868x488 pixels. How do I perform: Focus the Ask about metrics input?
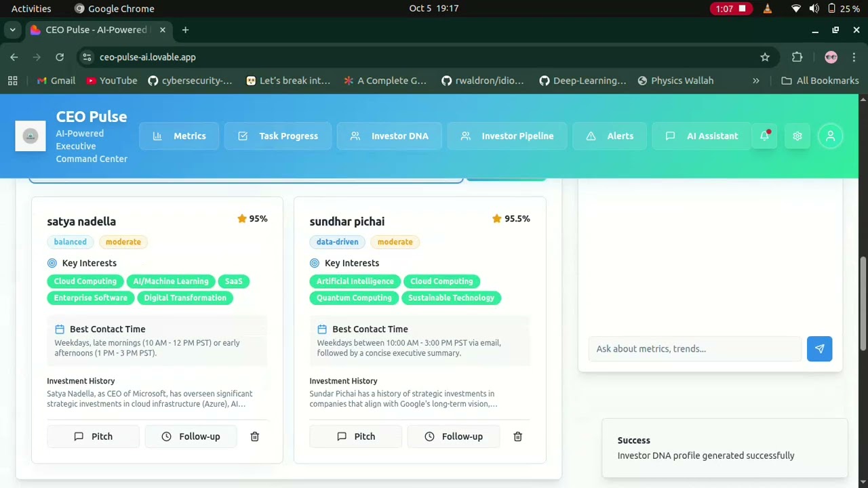coord(695,348)
